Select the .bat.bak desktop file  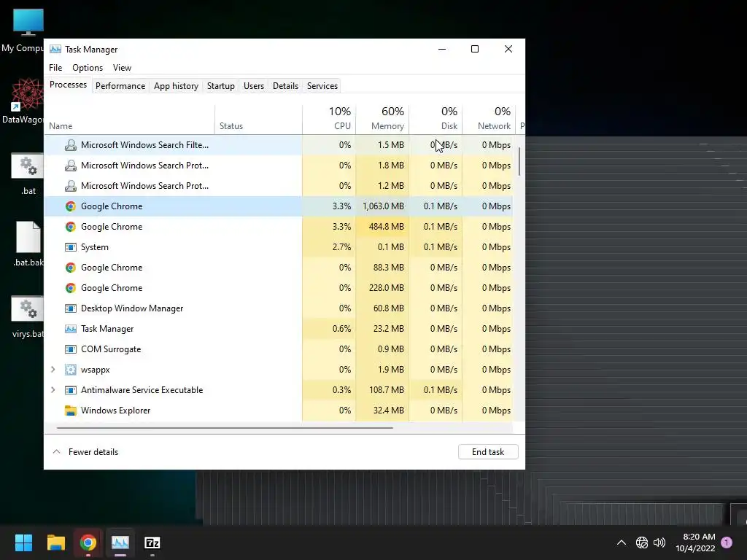pyautogui.click(x=28, y=244)
